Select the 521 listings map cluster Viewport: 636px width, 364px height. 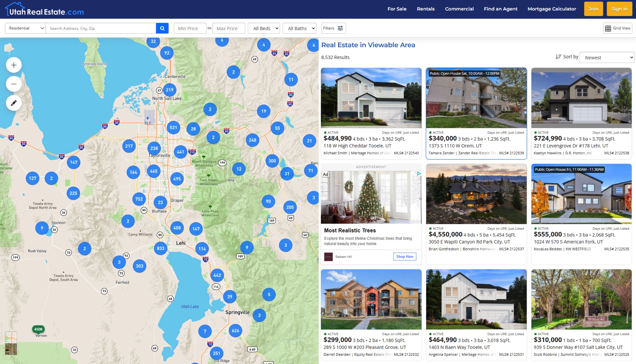173,128
